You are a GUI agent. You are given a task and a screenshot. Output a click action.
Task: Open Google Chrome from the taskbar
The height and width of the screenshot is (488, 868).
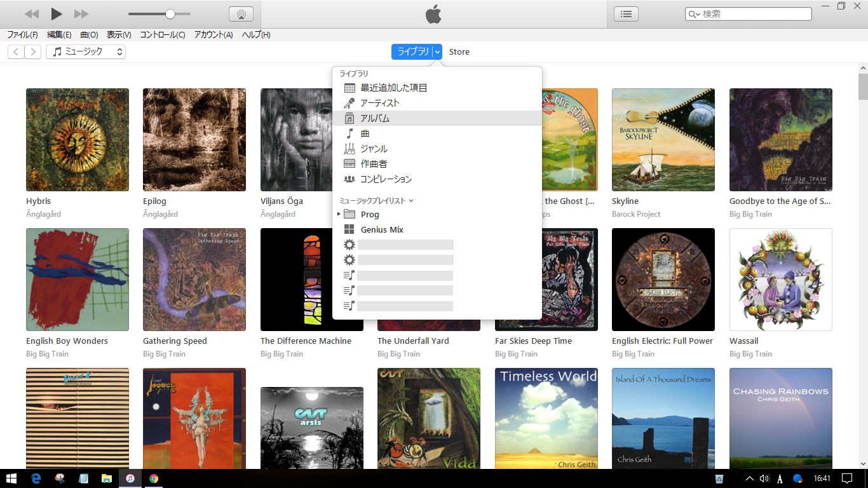[x=154, y=478]
